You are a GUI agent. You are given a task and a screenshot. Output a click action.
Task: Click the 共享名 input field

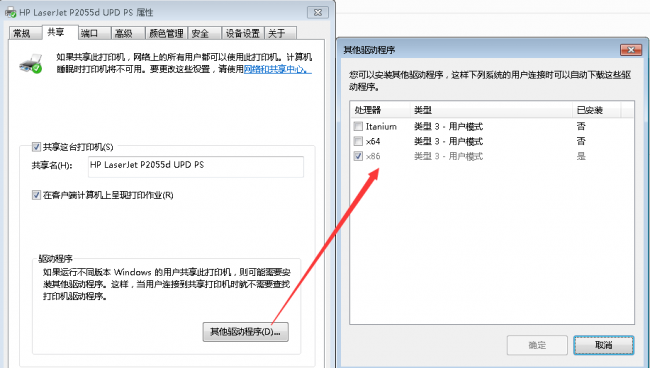[x=196, y=166]
